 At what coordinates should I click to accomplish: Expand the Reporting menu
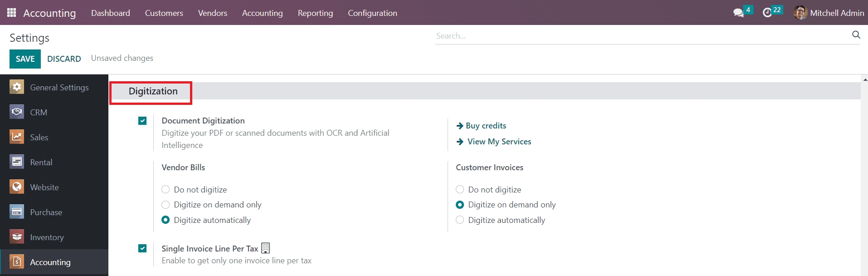pyautogui.click(x=315, y=13)
